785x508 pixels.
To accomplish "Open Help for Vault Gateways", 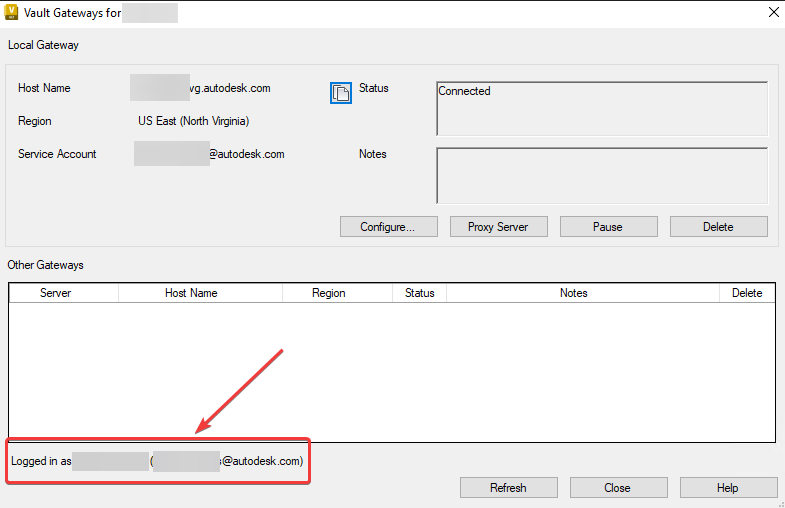I will pos(728,487).
